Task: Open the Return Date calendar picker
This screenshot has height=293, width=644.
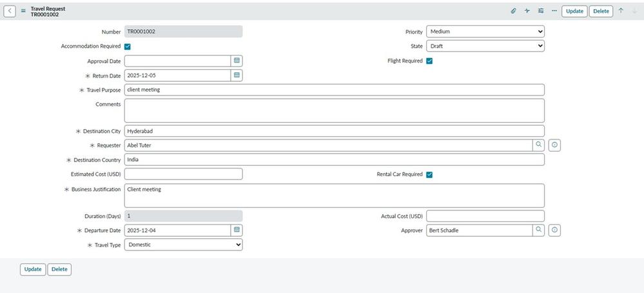Action: pos(237,76)
